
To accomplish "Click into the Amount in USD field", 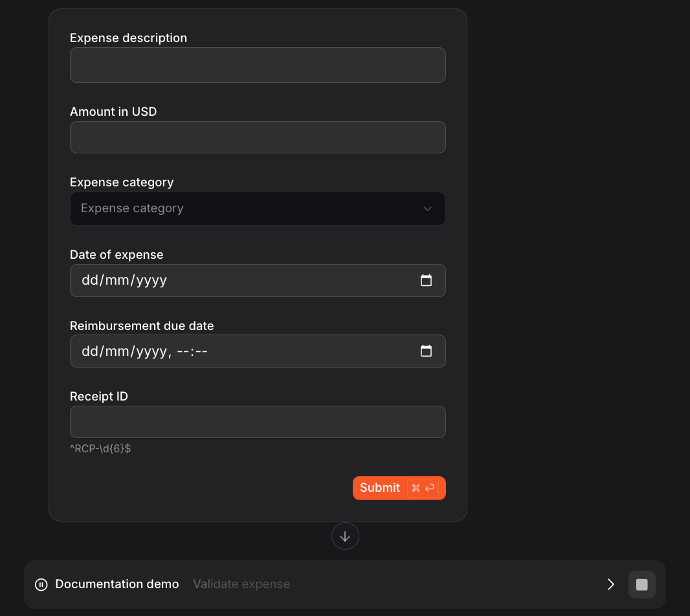I will click(257, 137).
